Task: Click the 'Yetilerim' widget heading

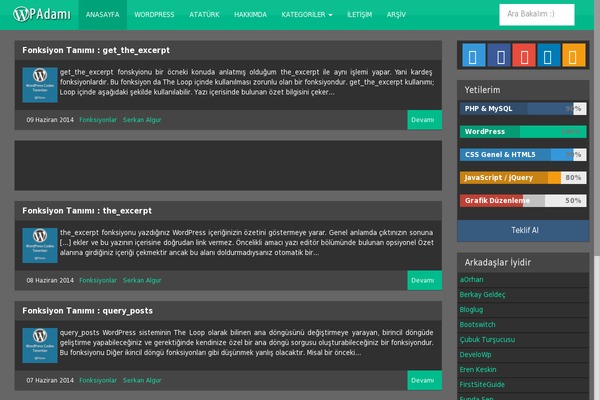Action: click(x=482, y=90)
